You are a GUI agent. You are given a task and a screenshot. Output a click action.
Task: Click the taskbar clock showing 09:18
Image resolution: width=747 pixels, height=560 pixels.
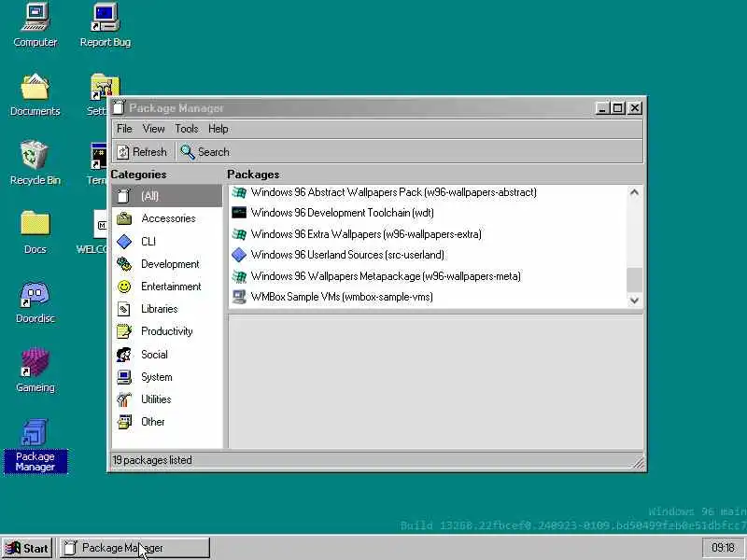pyautogui.click(x=723, y=548)
